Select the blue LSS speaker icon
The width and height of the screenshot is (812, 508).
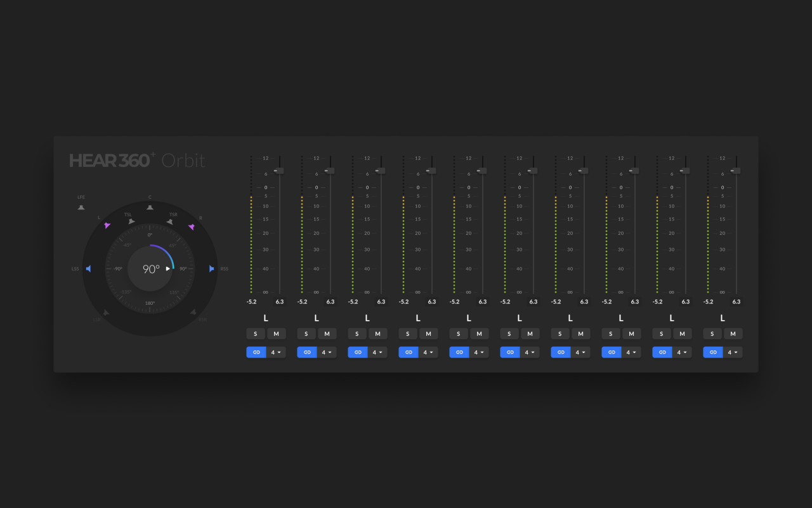88,269
